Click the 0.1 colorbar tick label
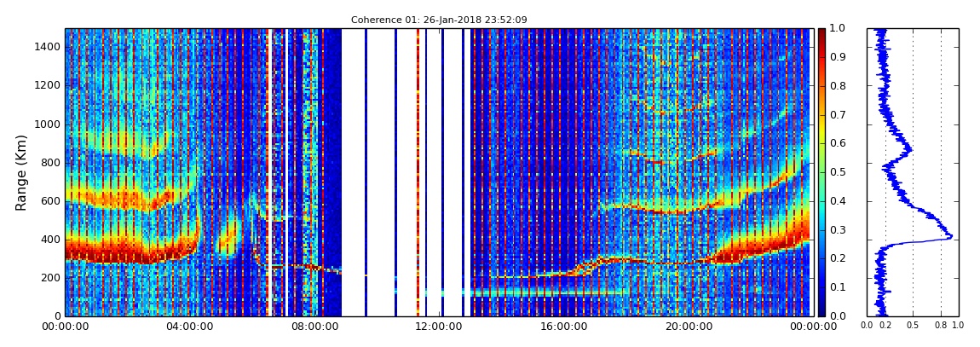 (836, 287)
